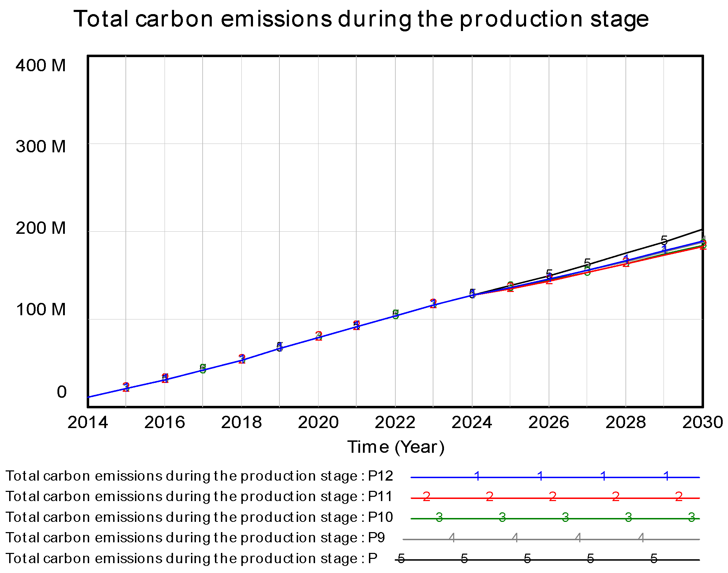
Task: Select the P11 legend entry text
Action: coord(199,496)
